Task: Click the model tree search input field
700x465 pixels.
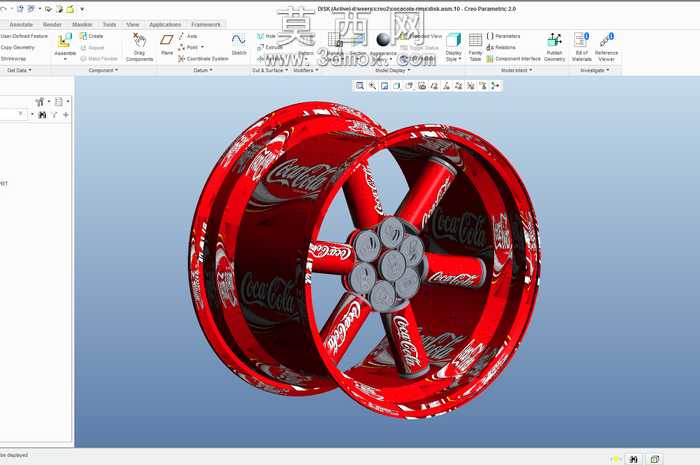Action: point(12,115)
